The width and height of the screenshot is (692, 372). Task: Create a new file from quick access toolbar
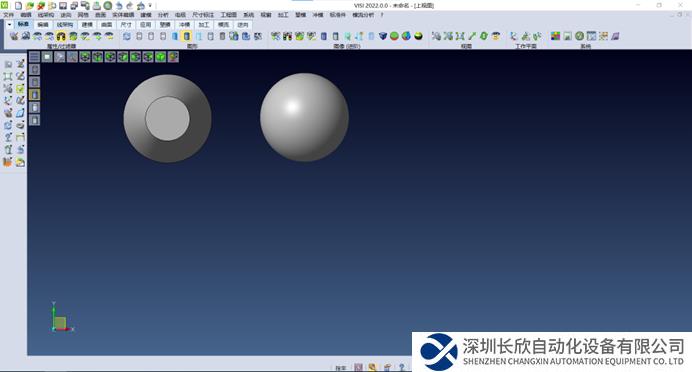18,6
